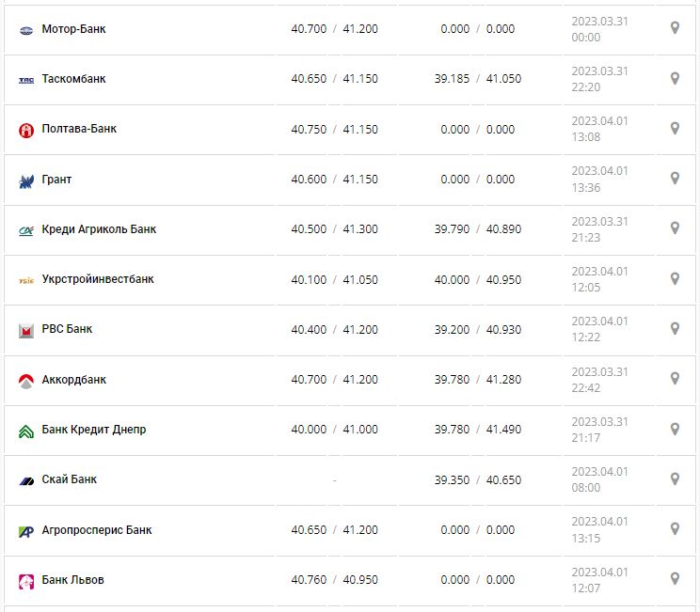Show Скай Банк branch location pin

click(675, 479)
